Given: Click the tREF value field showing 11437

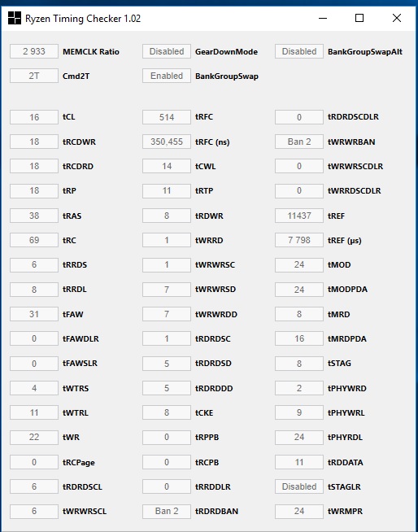Looking at the screenshot, I should (299, 216).
